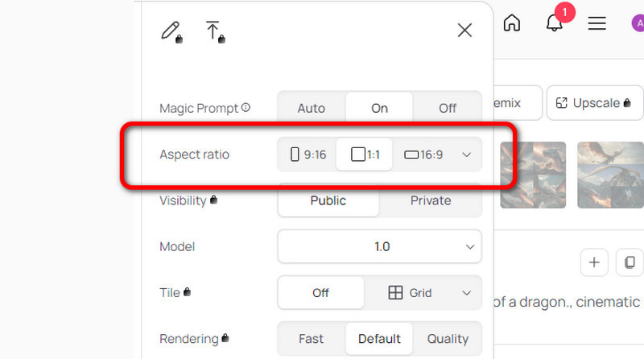Image resolution: width=644 pixels, height=359 pixels.
Task: Open the hamburger menu icon
Action: pos(597,23)
